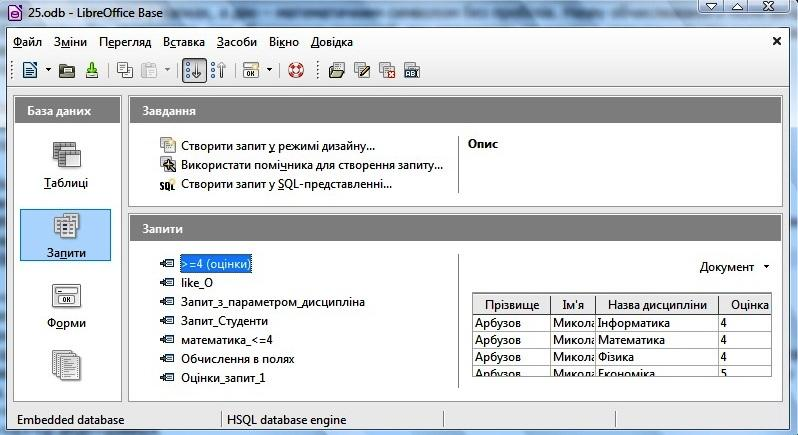Viewport: 798px width, 435px height.
Task: Click the Оцінка column header in preview
Action: pos(746,304)
